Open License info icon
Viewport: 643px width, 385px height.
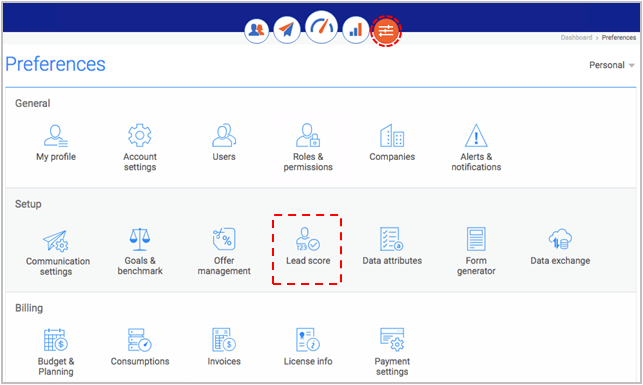click(308, 340)
